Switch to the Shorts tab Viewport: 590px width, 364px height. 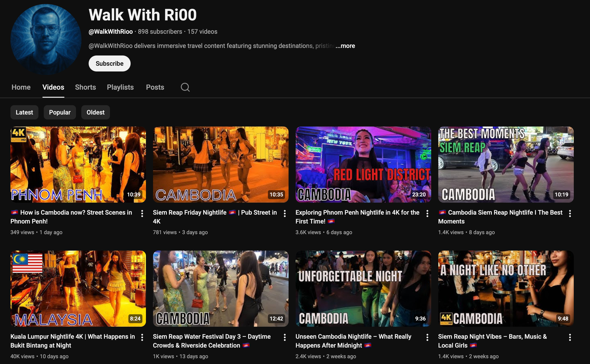coord(85,87)
